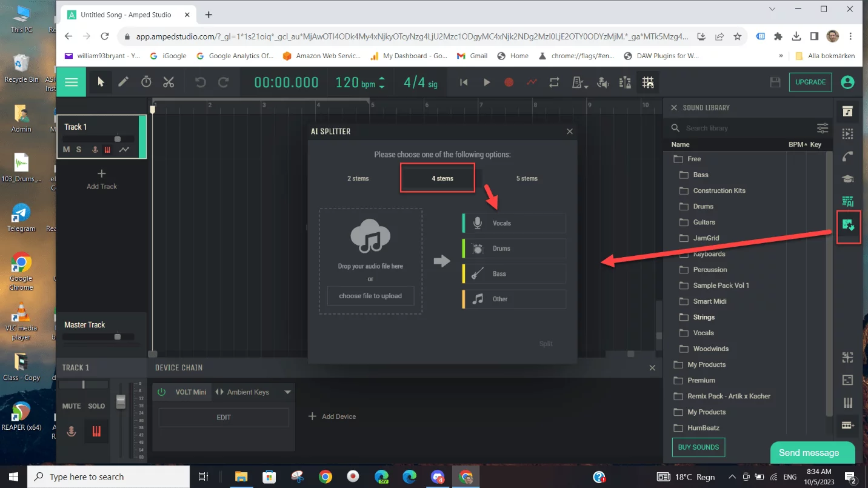
Task: Click the save project disk icon
Action: coord(775,82)
